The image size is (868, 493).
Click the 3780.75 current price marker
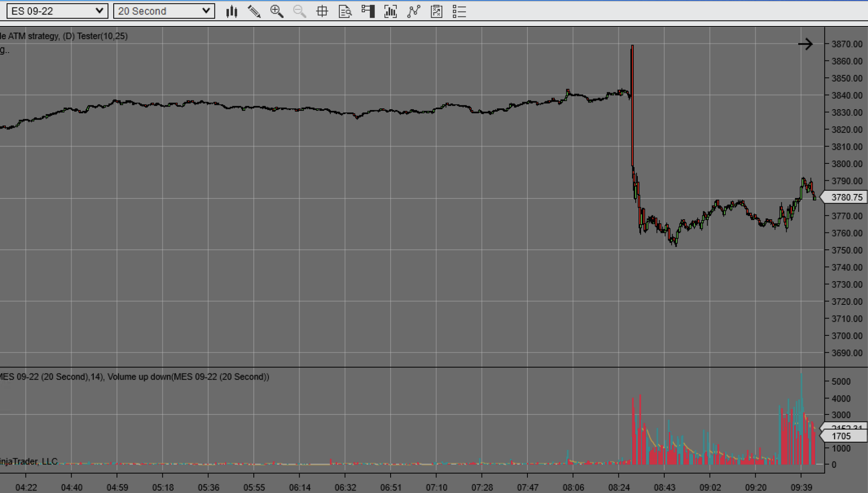[x=846, y=198]
